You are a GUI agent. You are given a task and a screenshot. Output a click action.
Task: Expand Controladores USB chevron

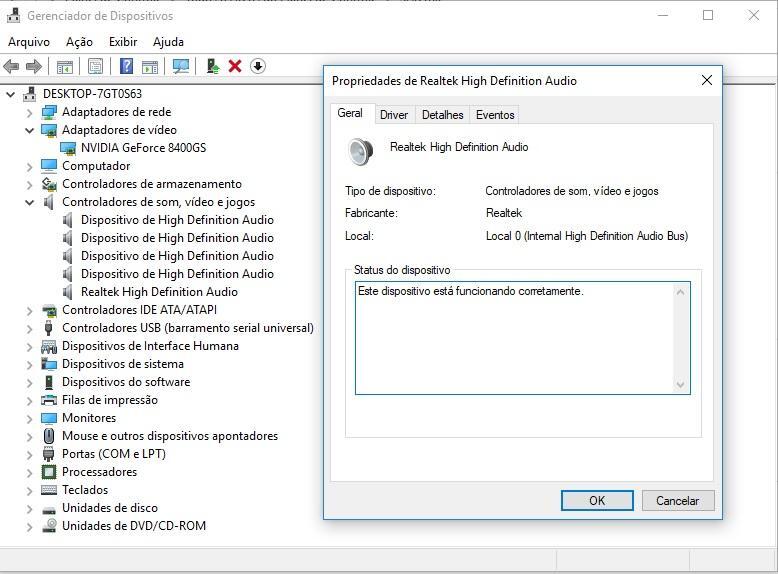[x=30, y=328]
